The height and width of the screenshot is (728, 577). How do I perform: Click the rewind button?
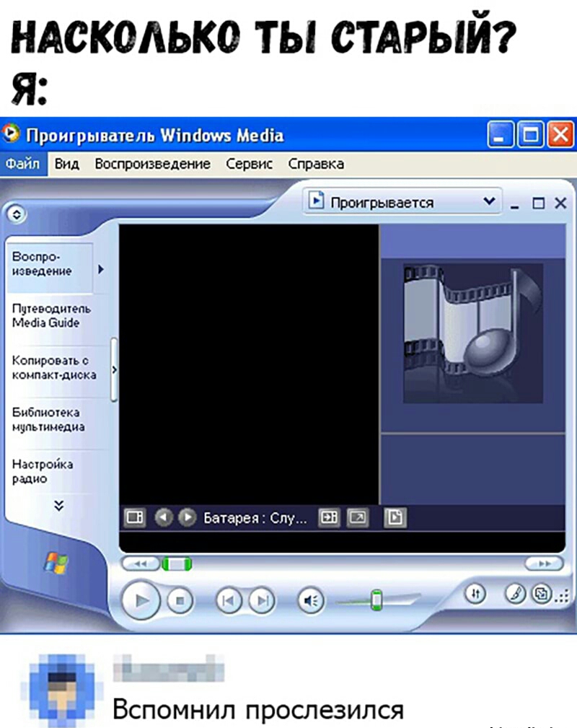tap(141, 563)
